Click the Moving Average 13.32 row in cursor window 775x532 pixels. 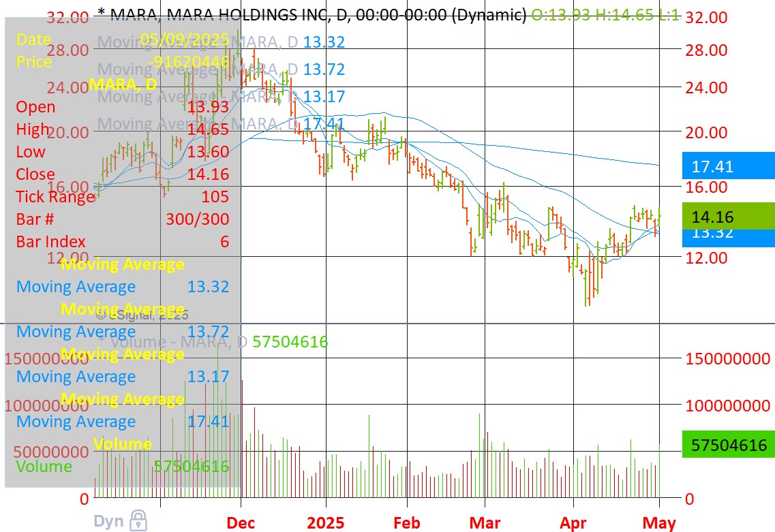(x=123, y=287)
